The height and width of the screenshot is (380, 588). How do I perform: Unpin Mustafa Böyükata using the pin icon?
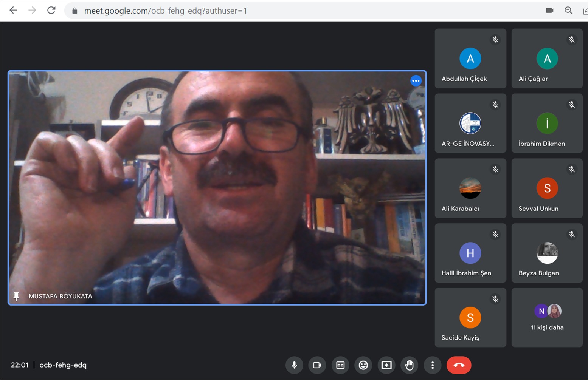pyautogui.click(x=16, y=296)
